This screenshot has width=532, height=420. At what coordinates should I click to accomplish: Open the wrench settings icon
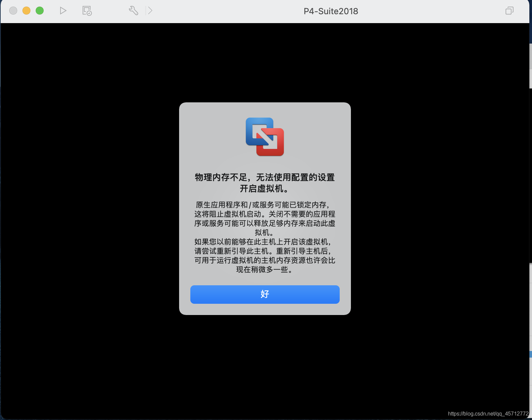point(133,11)
